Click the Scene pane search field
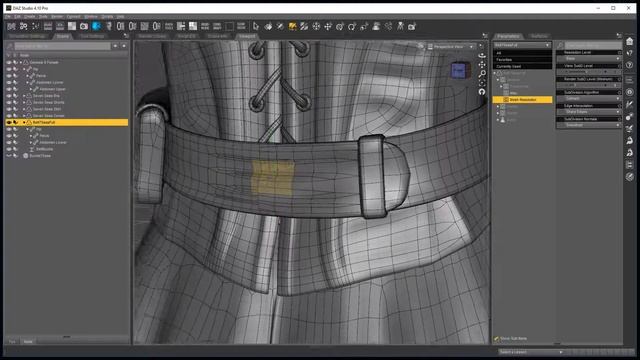The width and height of the screenshot is (640, 360). (x=62, y=46)
